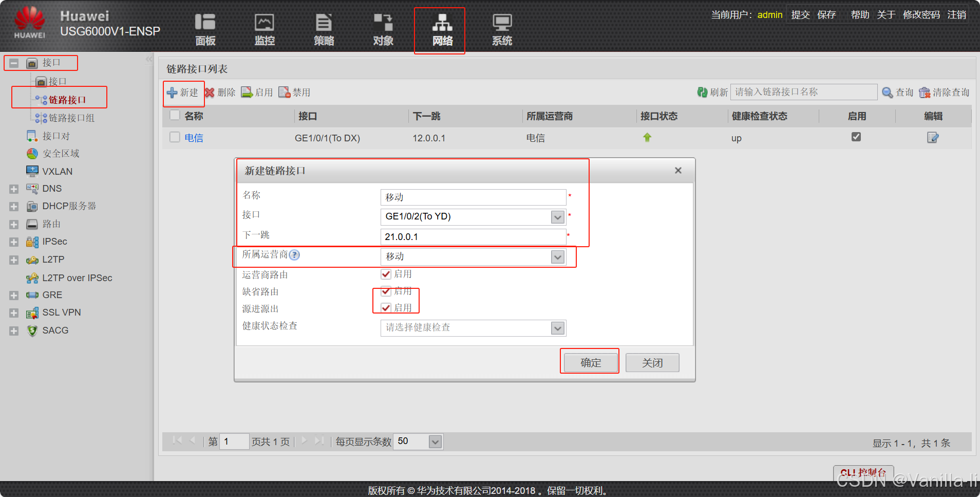
Task: Click 清除查询 clear query
Action: point(944,93)
